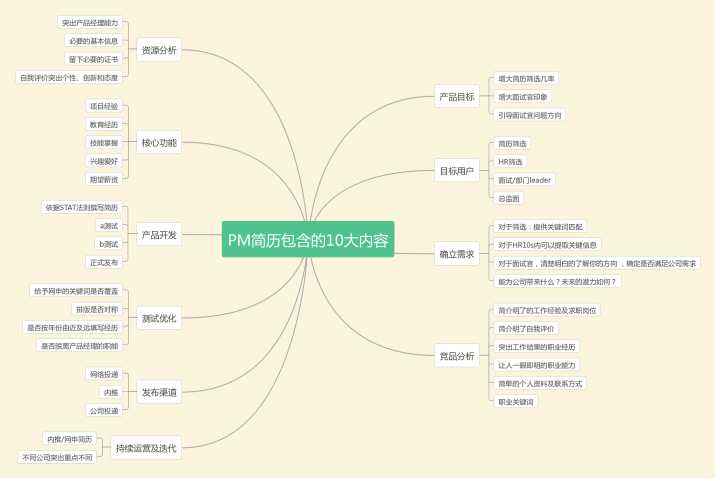
Task: Click the '面试/部门leader' subtopic
Action: [x=524, y=180]
